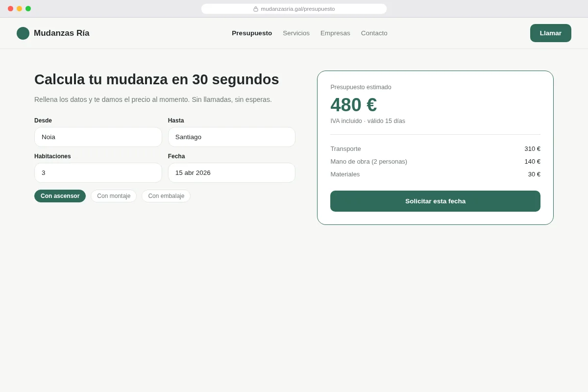This screenshot has height=392, width=588.
Task: Click the Llamar button
Action: pyautogui.click(x=551, y=33)
